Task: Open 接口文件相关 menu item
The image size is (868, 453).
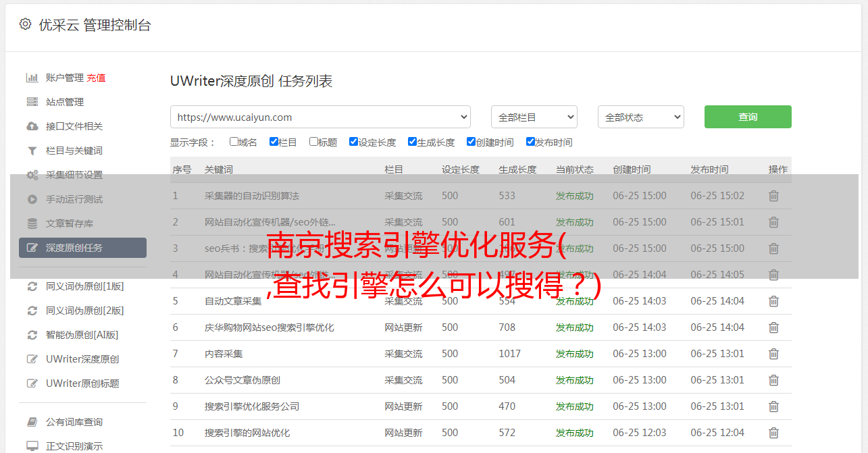Action: click(x=74, y=126)
